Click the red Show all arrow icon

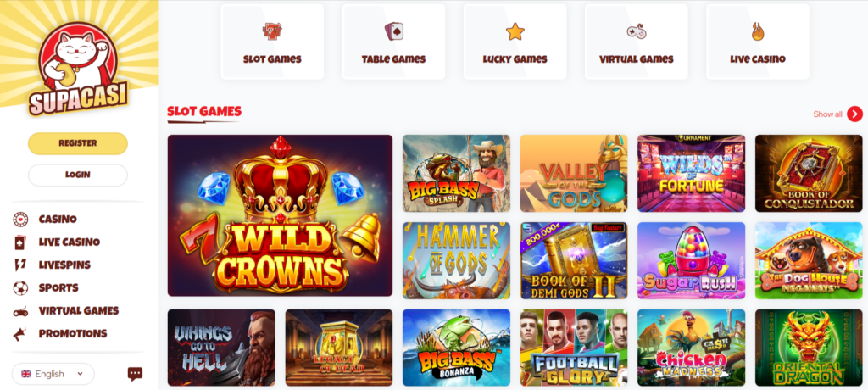[854, 114]
